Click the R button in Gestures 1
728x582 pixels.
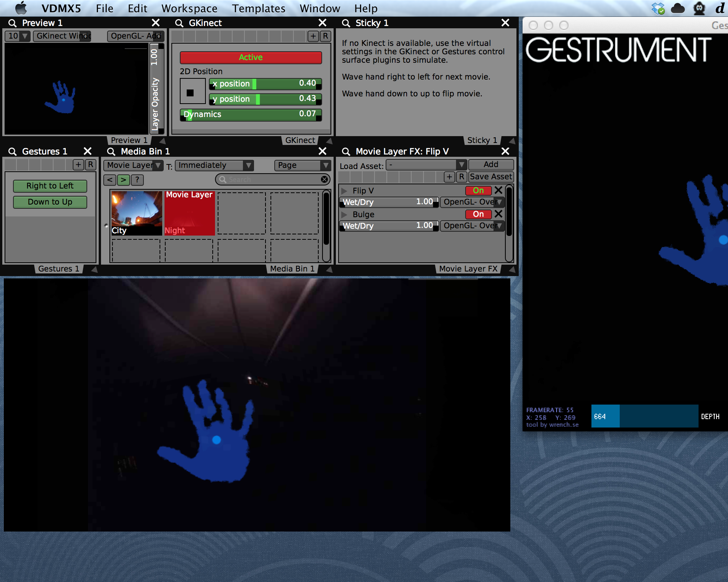[x=90, y=164]
